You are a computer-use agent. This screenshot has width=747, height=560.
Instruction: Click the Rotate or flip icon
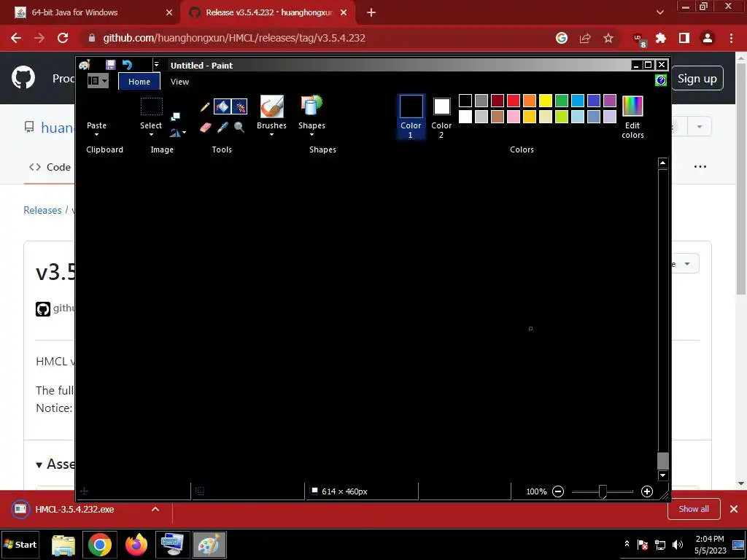click(175, 133)
